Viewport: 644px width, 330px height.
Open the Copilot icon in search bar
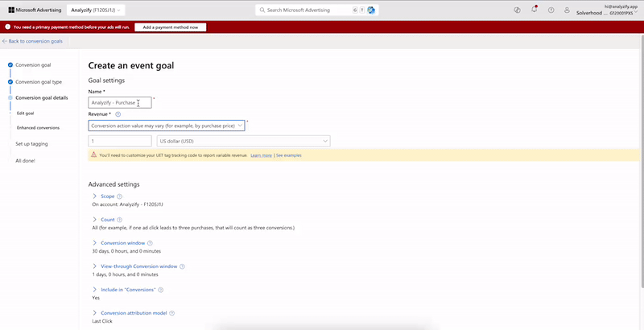pos(371,10)
